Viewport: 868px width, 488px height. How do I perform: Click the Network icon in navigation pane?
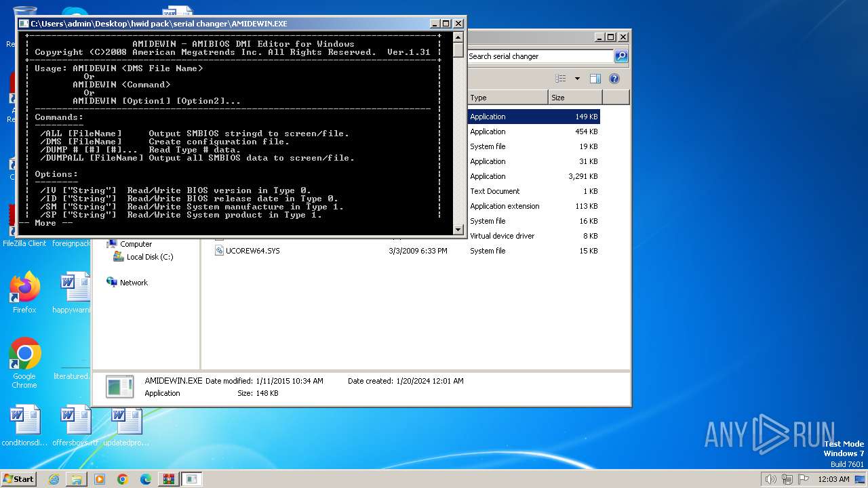[x=112, y=283]
